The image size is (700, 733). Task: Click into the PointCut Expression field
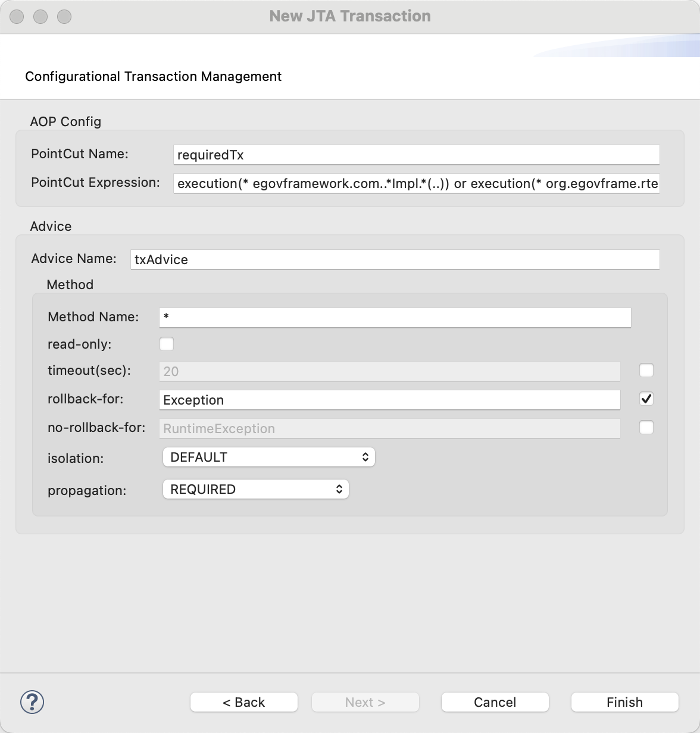coord(416,183)
